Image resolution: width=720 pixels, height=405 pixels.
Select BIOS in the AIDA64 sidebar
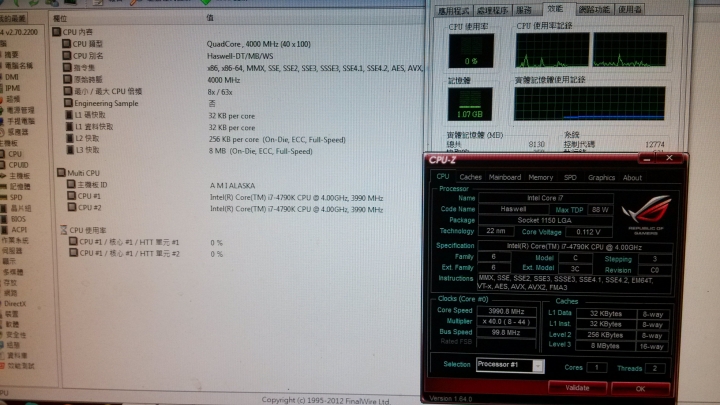pos(18,219)
